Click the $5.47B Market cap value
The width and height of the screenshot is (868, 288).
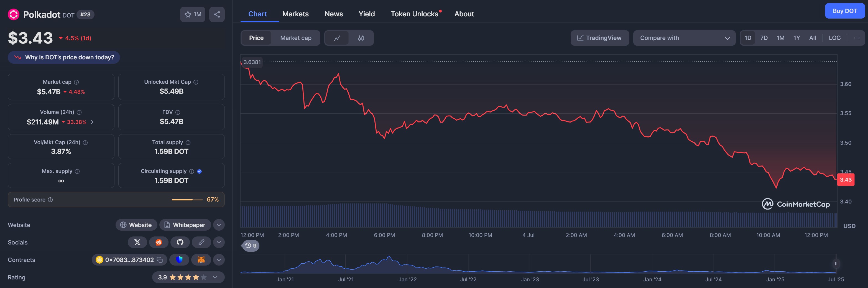[x=48, y=92]
